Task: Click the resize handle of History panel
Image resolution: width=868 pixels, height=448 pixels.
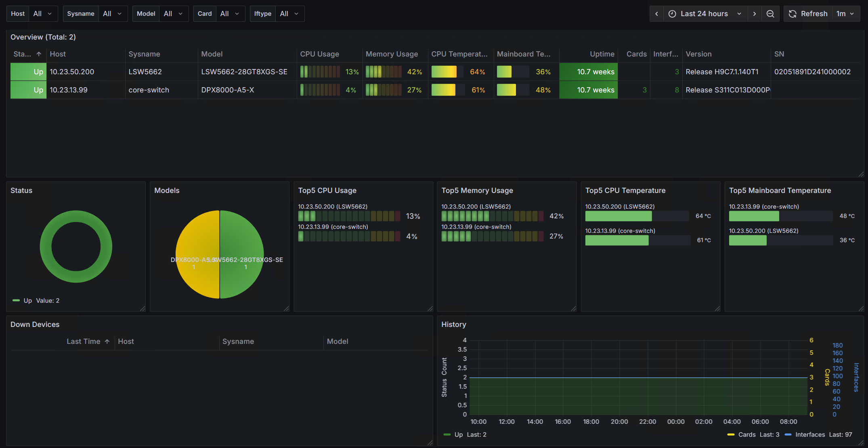Action: (861, 443)
